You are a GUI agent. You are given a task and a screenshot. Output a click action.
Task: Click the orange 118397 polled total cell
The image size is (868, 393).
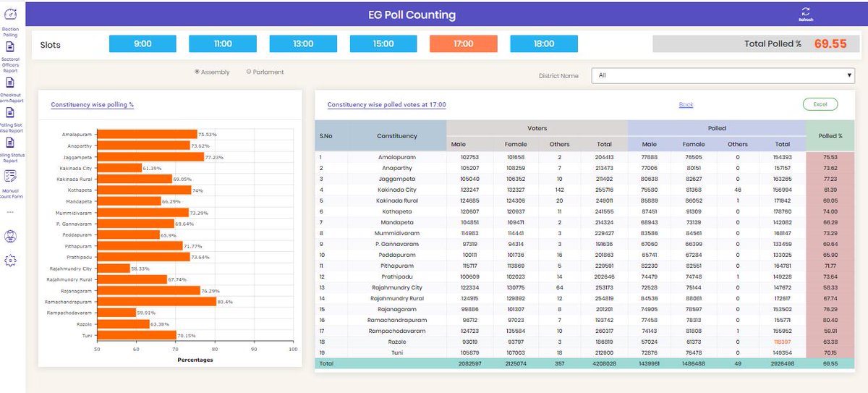tap(783, 342)
